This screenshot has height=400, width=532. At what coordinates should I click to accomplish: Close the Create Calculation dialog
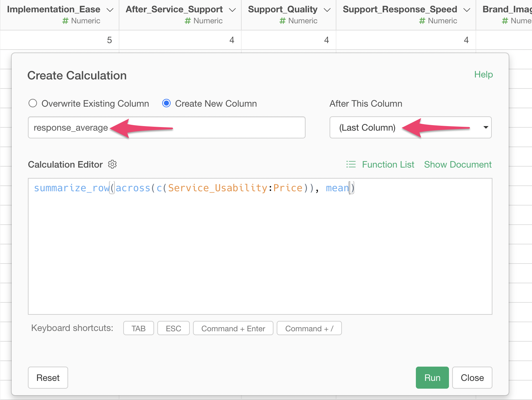[472, 378]
